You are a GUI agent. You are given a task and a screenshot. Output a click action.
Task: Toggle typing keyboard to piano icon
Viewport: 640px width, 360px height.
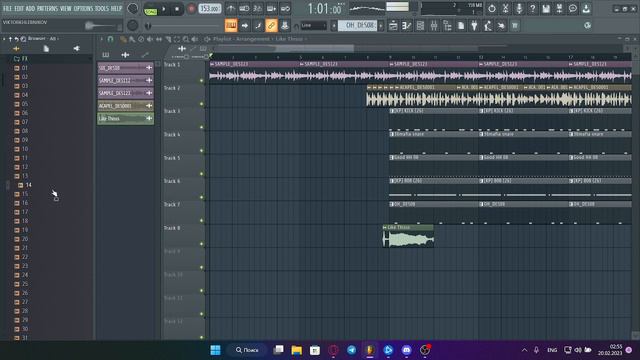pos(231,26)
